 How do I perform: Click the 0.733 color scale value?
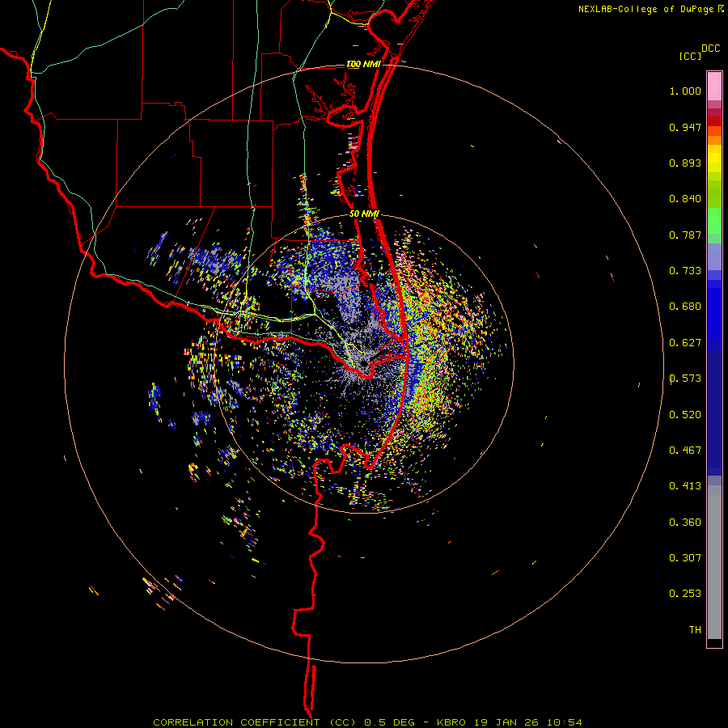pyautogui.click(x=685, y=271)
